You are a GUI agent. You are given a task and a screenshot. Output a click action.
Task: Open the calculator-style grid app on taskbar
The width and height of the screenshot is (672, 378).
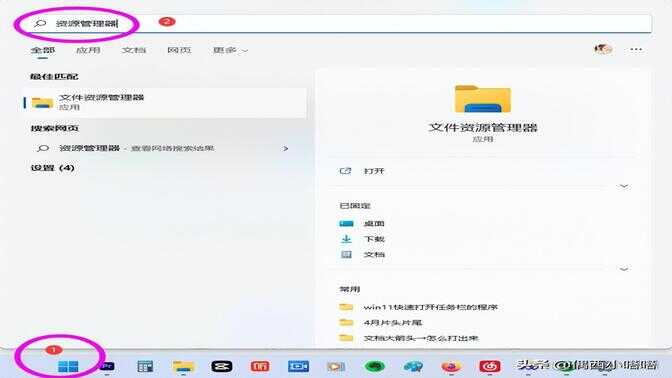pyautogui.click(x=145, y=366)
